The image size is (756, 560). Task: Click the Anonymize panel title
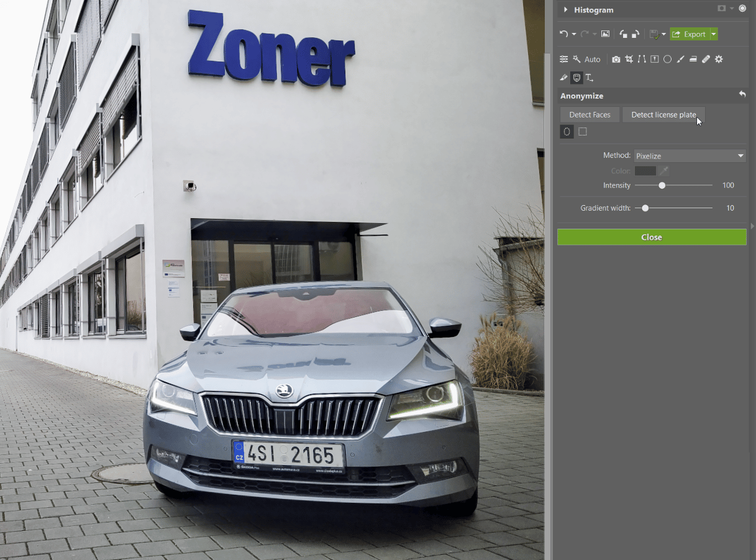tap(581, 96)
